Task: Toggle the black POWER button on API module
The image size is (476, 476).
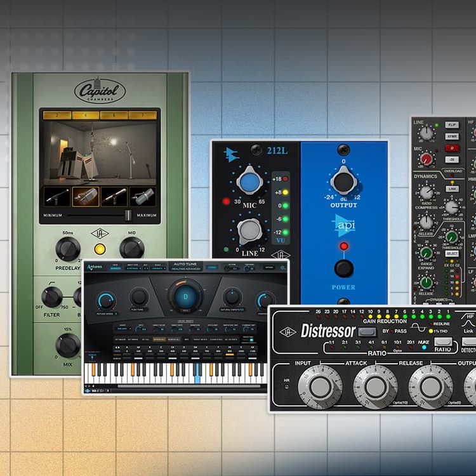Action: click(343, 268)
